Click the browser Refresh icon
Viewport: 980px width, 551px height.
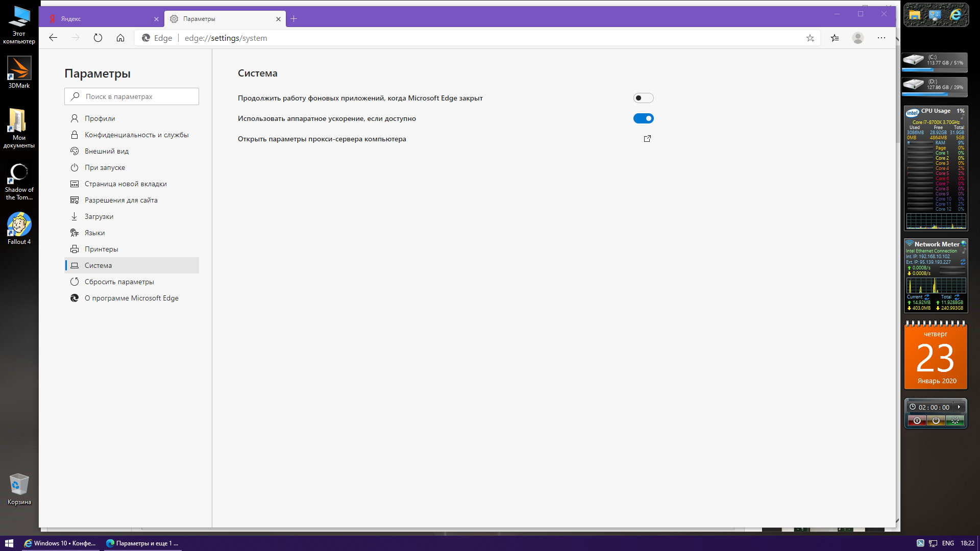point(98,38)
